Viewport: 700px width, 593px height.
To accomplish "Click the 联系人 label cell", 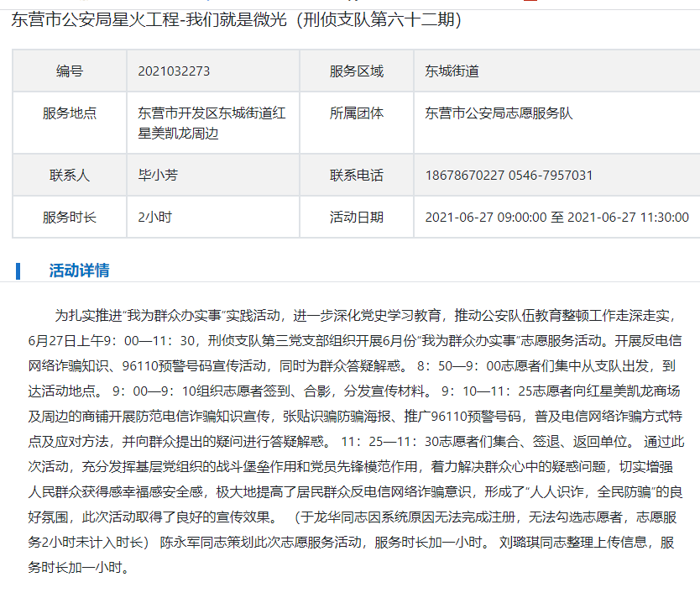I will [x=70, y=176].
